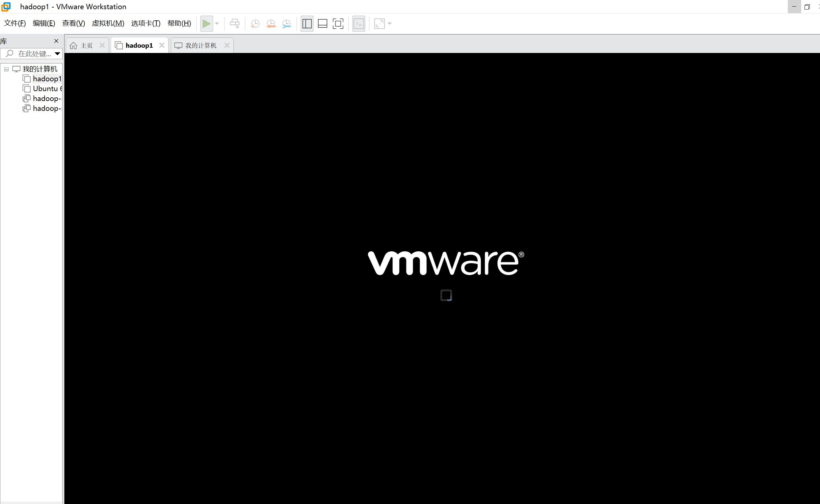
Task: Open power options dropdown arrow
Action: 217,24
